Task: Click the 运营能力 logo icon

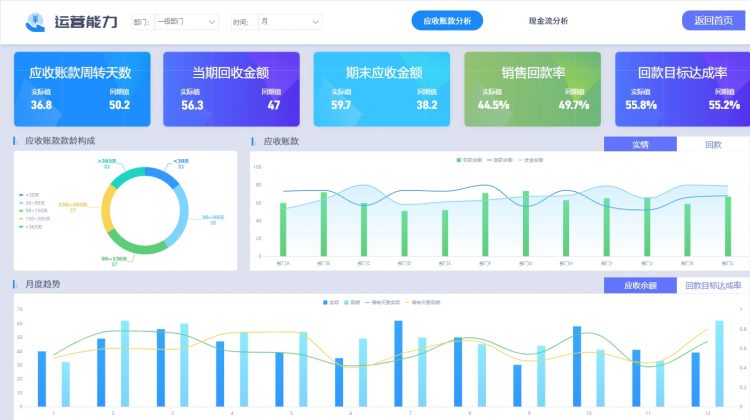Action: pyautogui.click(x=35, y=22)
